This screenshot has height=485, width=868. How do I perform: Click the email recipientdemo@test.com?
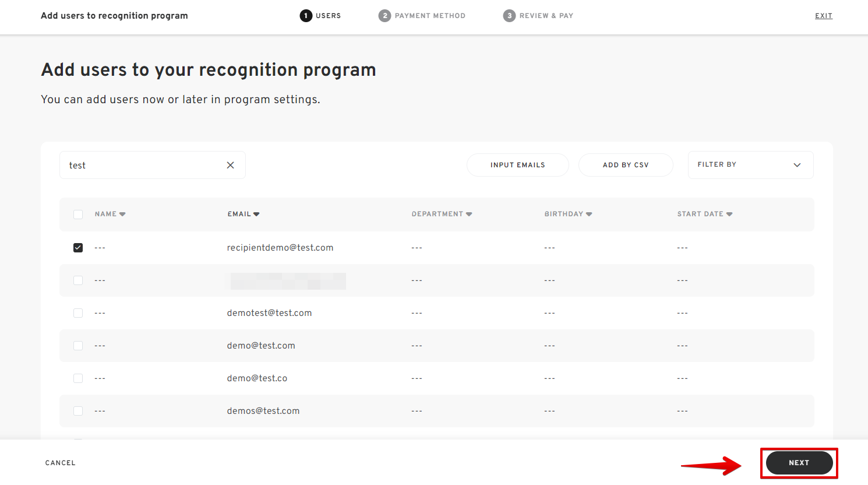[x=280, y=248]
